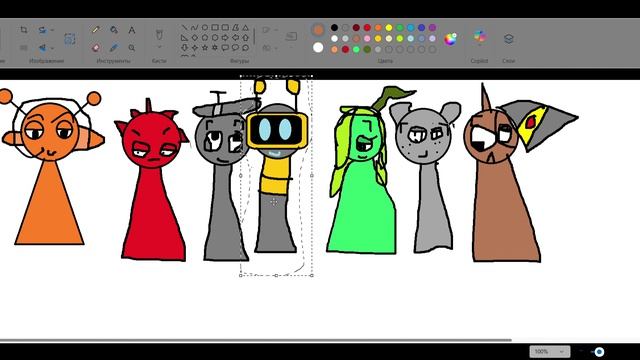Viewport: 640px width, 360px height.
Task: Pick the Curve shape
Action: tap(195, 28)
